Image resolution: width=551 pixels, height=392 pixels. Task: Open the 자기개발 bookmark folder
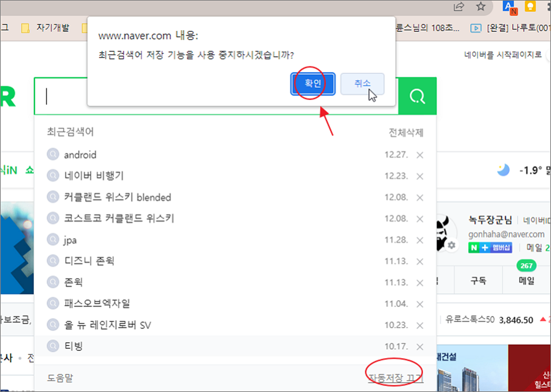tap(46, 28)
